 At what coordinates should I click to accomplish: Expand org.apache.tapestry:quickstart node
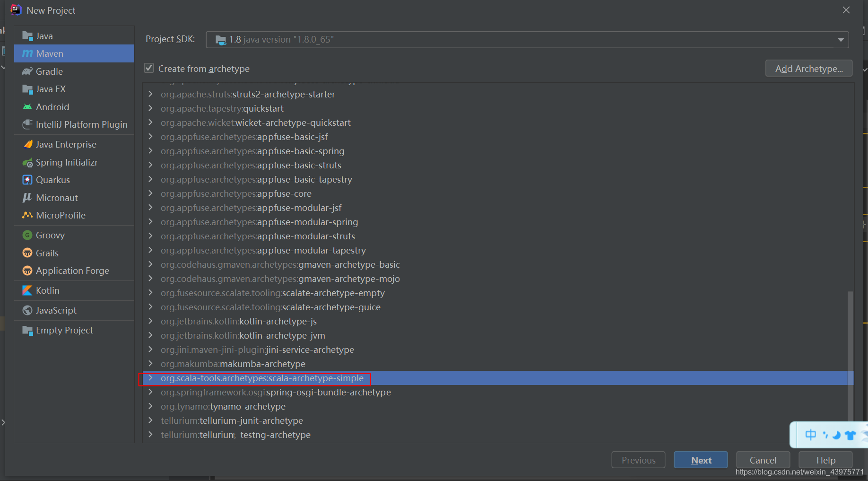pyautogui.click(x=150, y=108)
